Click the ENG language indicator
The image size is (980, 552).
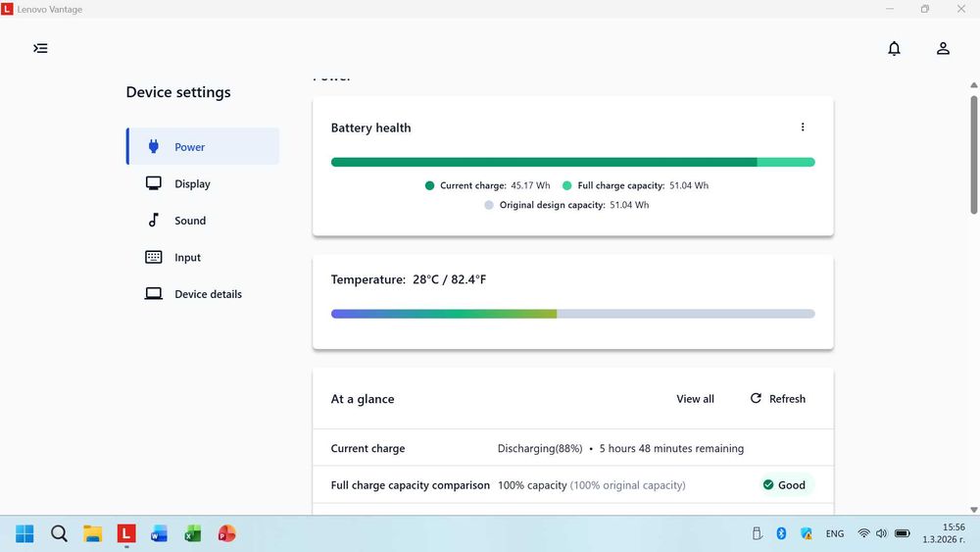[835, 534]
